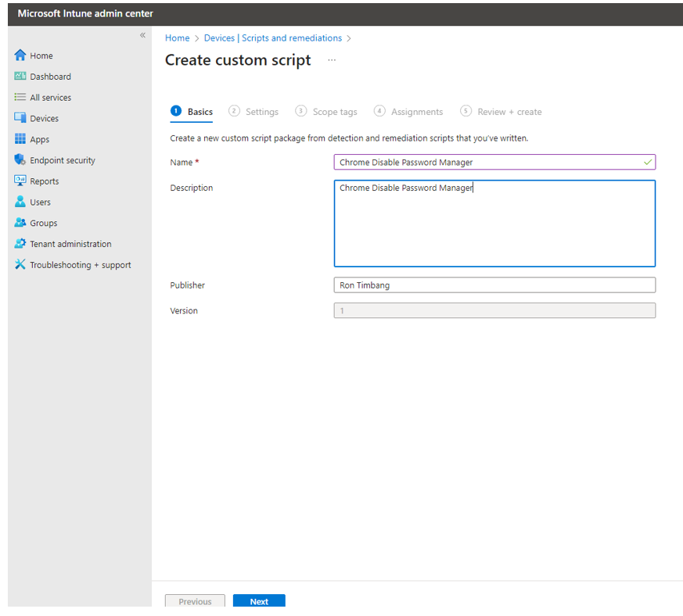Viewport: 683px width, 616px height.
Task: Select the Basics tab label
Action: tap(200, 112)
